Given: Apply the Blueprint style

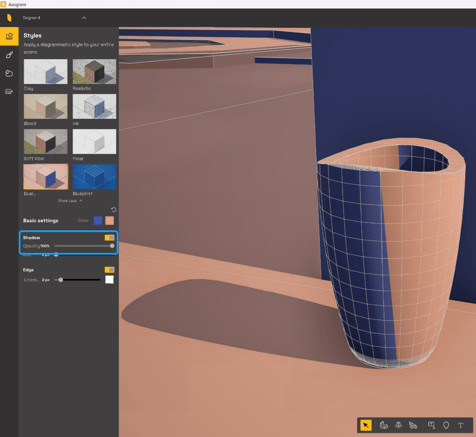Looking at the screenshot, I should pyautogui.click(x=94, y=177).
